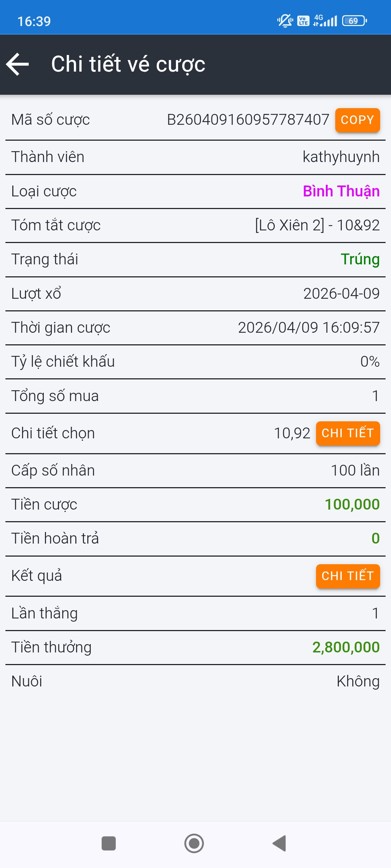Screen dimensions: 391x868
Task: Tap the clock in the status bar
Action: click(34, 21)
